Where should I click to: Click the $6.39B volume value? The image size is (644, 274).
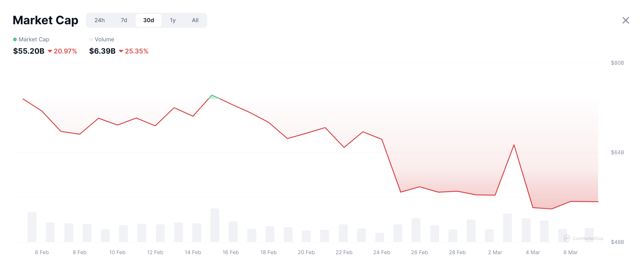click(102, 51)
